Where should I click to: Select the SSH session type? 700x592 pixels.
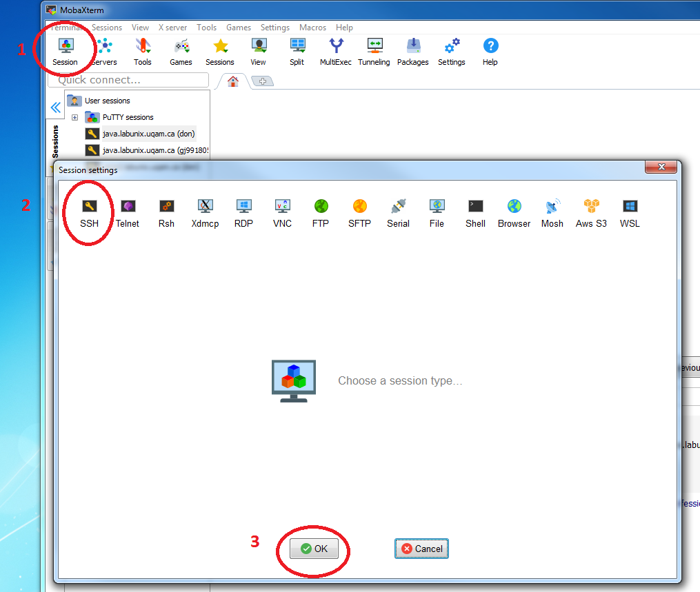click(x=89, y=213)
